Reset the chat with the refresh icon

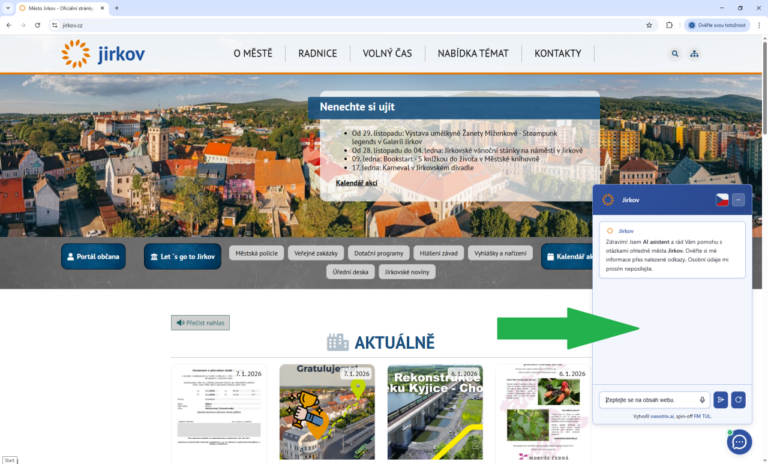tap(738, 400)
